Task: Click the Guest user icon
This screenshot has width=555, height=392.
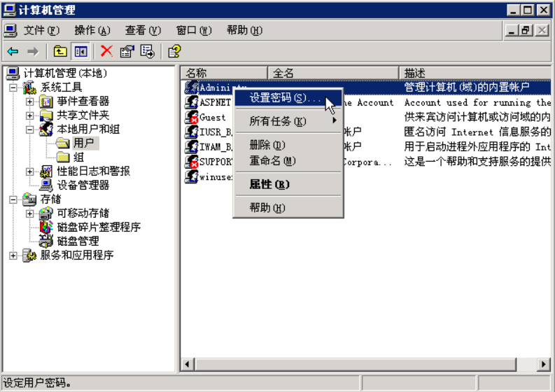Action: pos(192,117)
